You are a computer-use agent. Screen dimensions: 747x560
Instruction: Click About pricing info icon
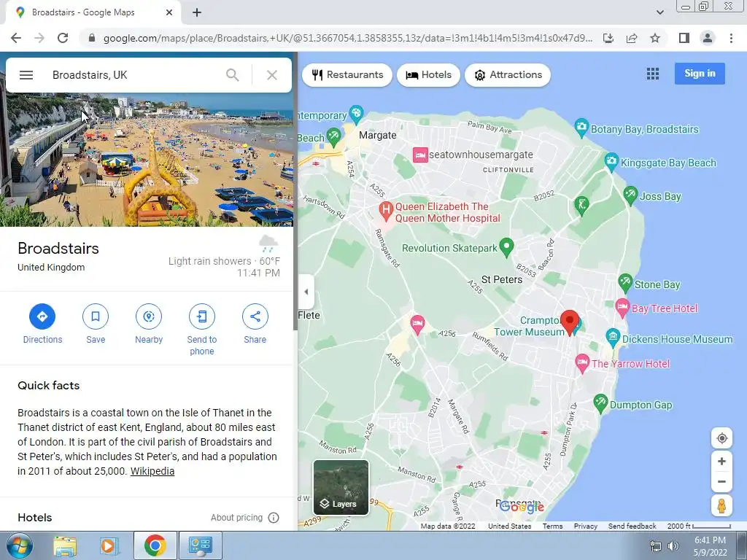pyautogui.click(x=274, y=518)
